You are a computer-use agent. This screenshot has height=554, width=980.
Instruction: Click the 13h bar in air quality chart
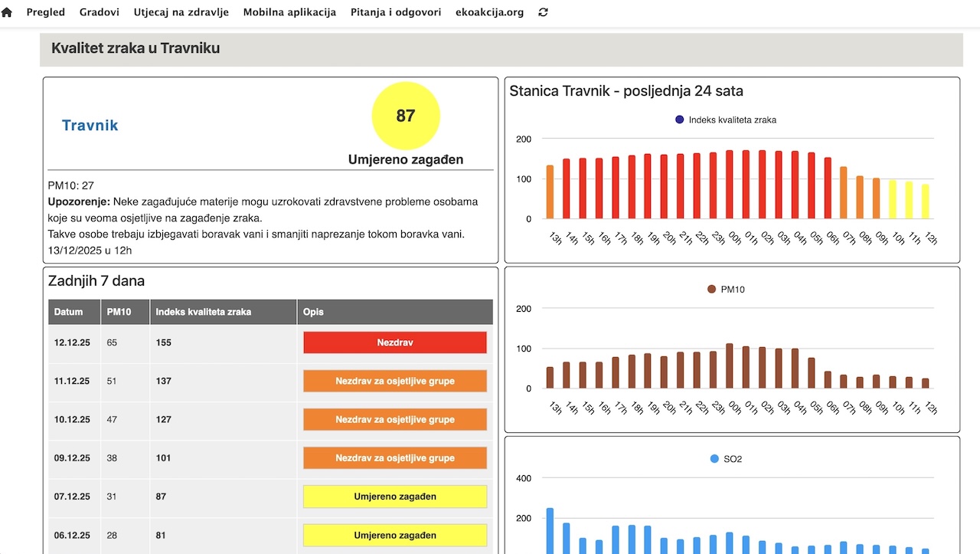550,192
